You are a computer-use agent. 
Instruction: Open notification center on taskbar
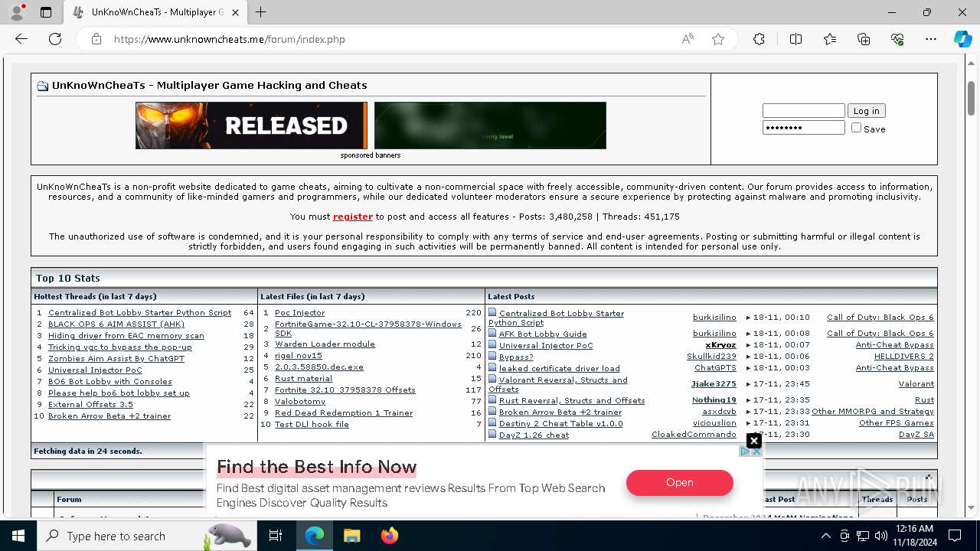click(x=955, y=536)
